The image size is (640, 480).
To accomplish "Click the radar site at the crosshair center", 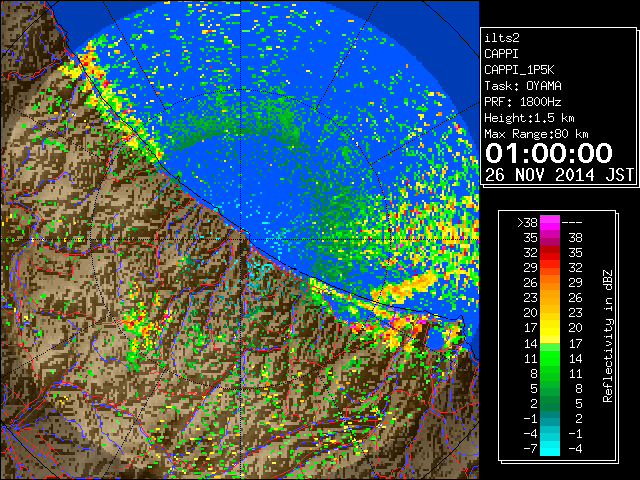I will tap(240, 239).
